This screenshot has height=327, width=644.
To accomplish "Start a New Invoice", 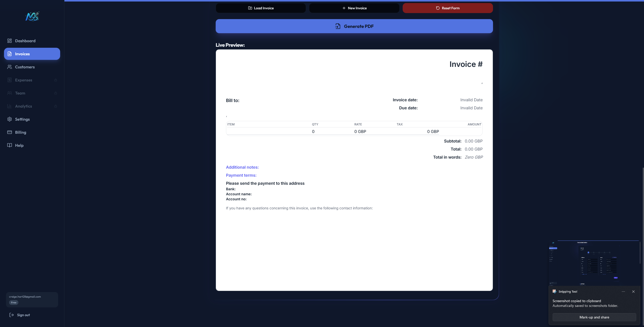I will 354,8.
